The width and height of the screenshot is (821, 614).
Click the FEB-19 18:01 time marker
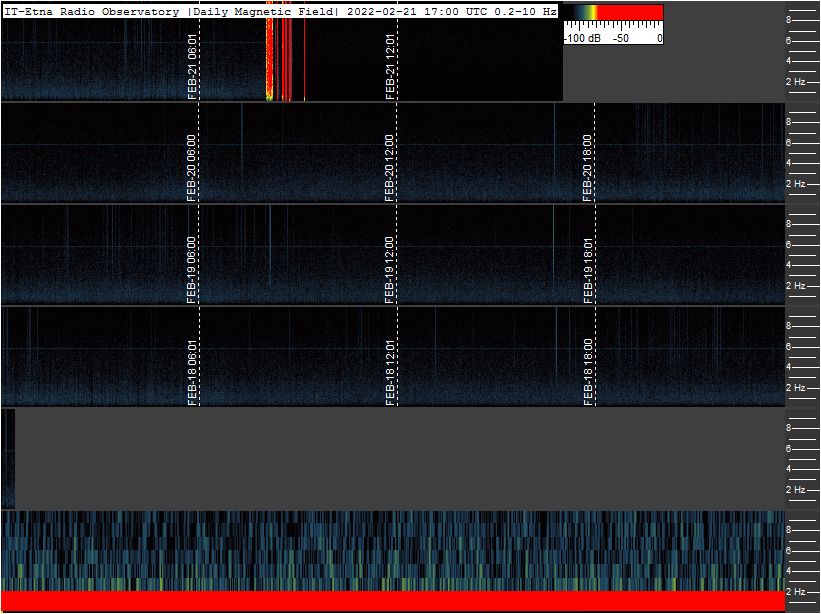click(588, 271)
